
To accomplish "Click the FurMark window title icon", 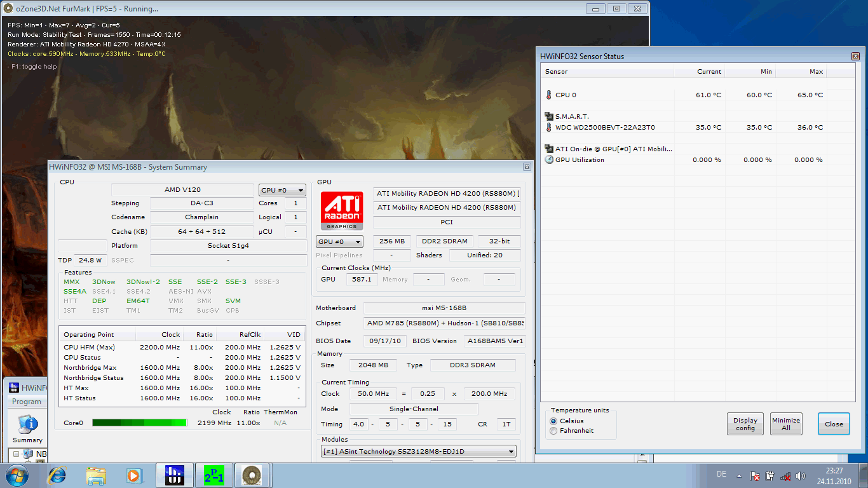I will (8, 8).
